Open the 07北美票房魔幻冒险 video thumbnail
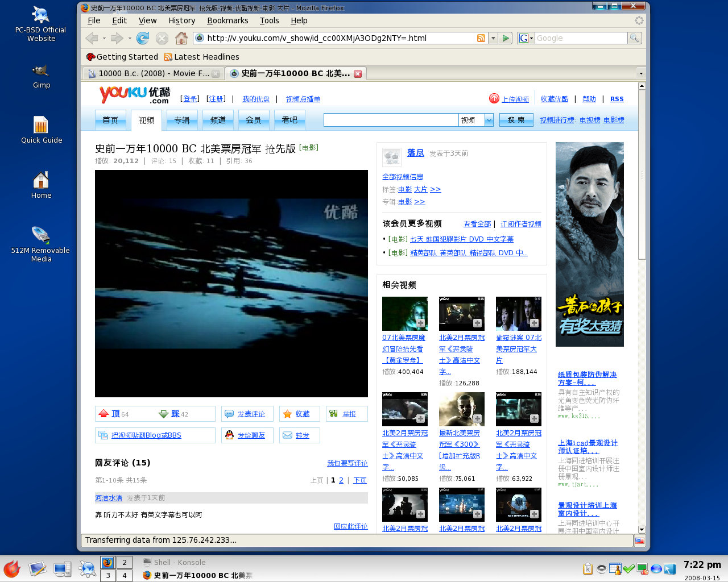Screen dimensions: 728x582 [x=405, y=314]
